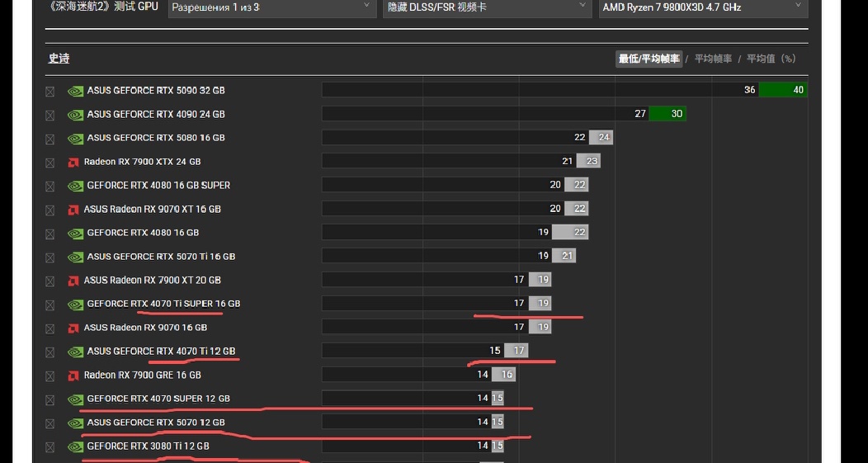Click NVIDIA logo beside RTX 4070 SUPER 12 GB
The width and height of the screenshot is (868, 463).
point(75,399)
